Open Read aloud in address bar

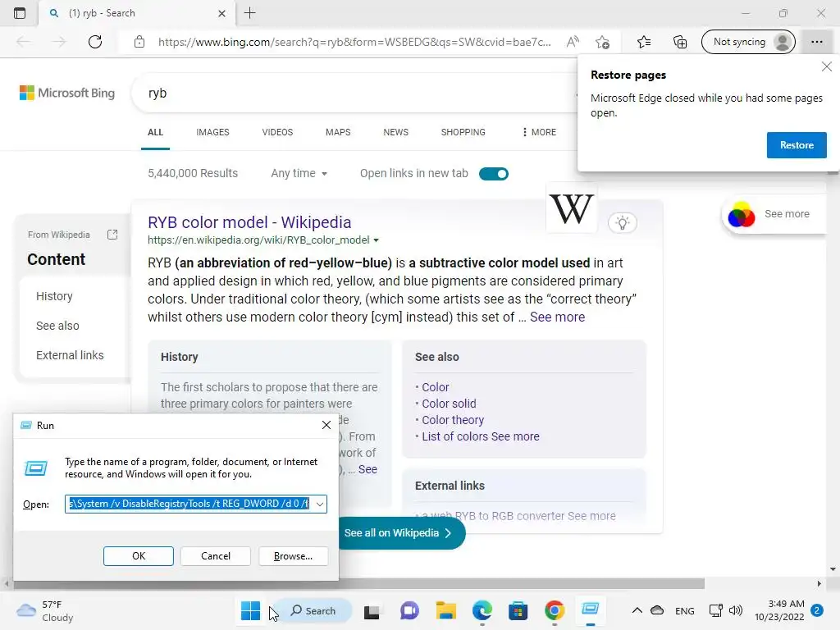coord(573,42)
